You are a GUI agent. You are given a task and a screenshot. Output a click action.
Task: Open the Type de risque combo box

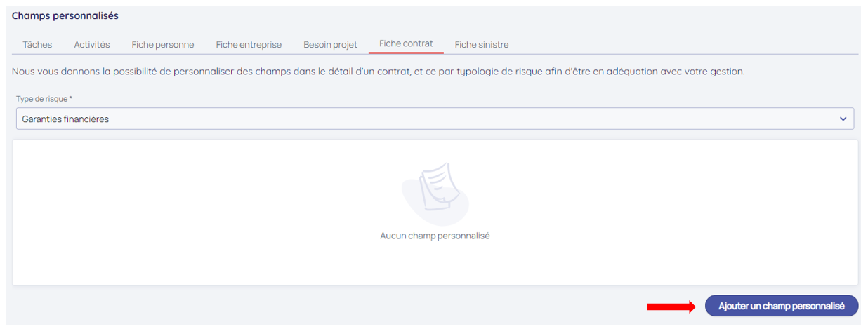point(421,119)
